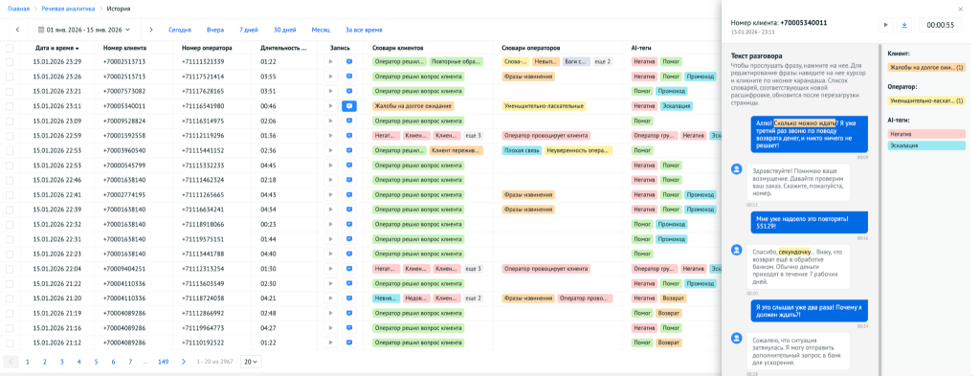Expand 'еще 3' client tags in 22:04 row

[473, 269]
